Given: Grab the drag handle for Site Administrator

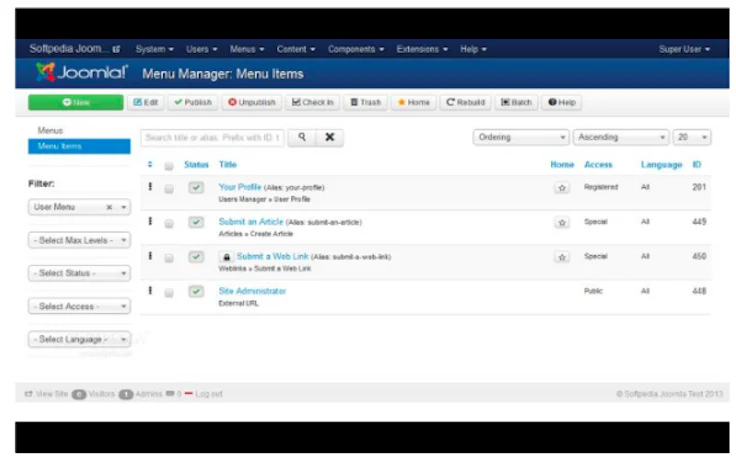Looking at the screenshot, I should [x=150, y=291].
